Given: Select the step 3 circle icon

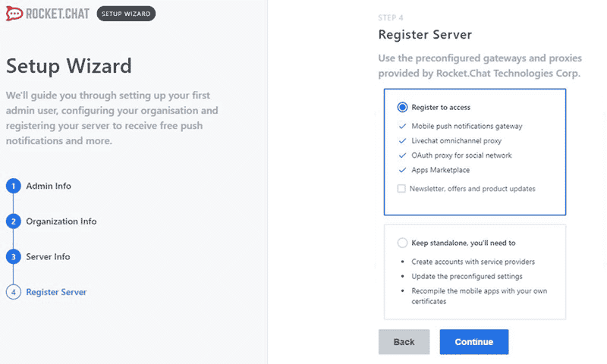Looking at the screenshot, I should pyautogui.click(x=14, y=257).
